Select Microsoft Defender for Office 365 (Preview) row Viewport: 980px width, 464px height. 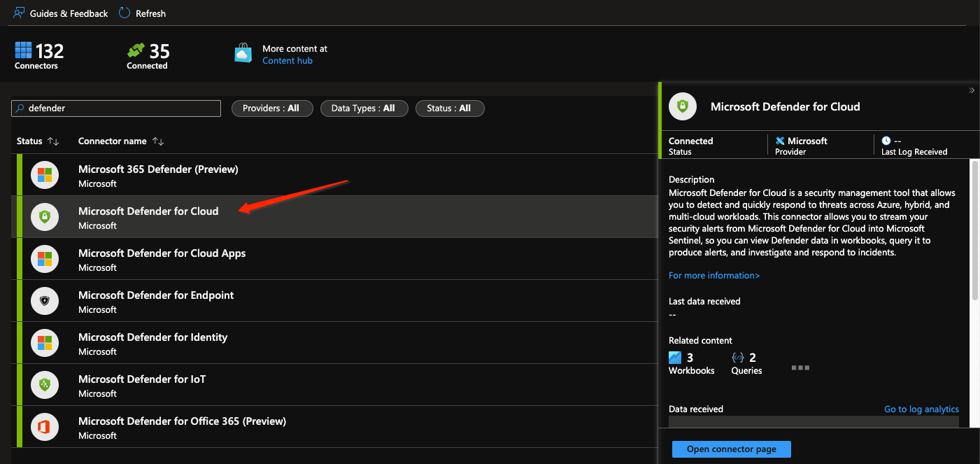pyautogui.click(x=334, y=427)
